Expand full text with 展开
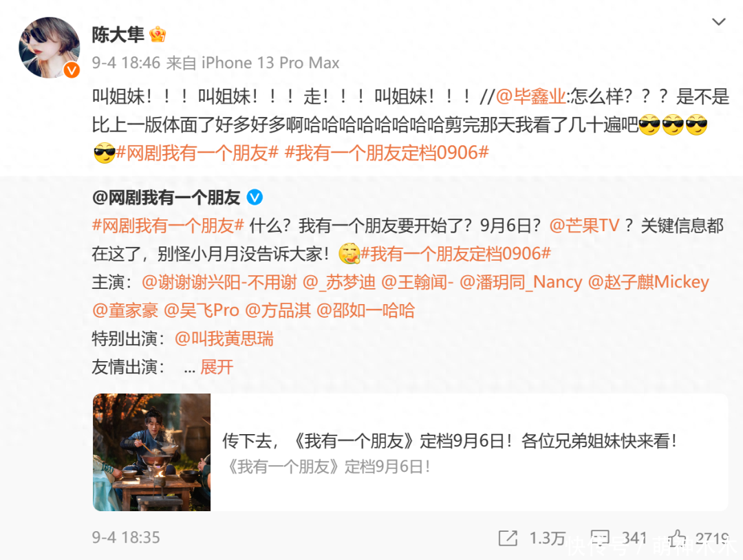 pos(217,367)
